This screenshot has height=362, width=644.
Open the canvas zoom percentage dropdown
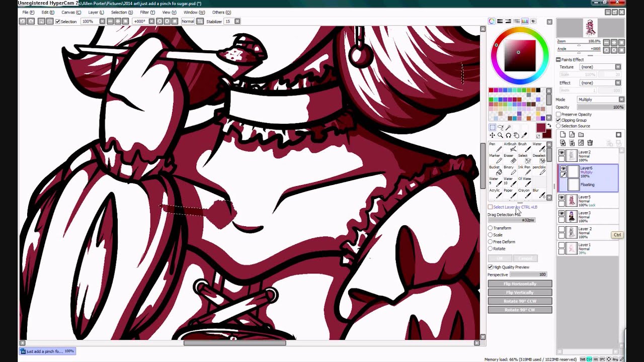tap(102, 22)
